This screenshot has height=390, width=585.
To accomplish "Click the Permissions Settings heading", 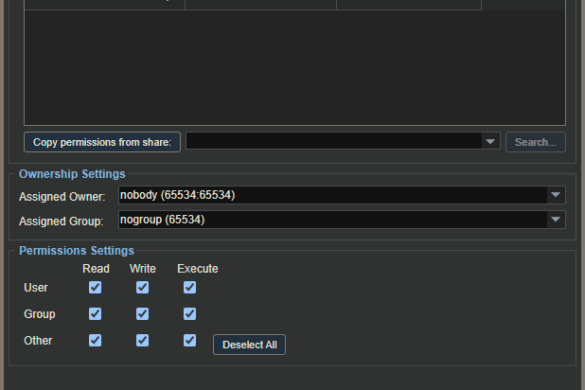I will (x=76, y=250).
